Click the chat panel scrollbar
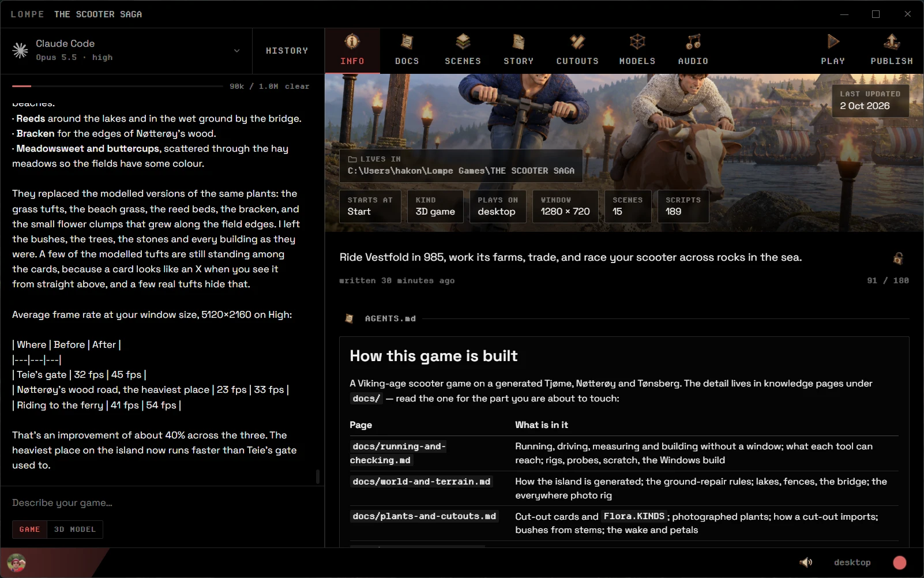The image size is (924, 578). [317, 476]
